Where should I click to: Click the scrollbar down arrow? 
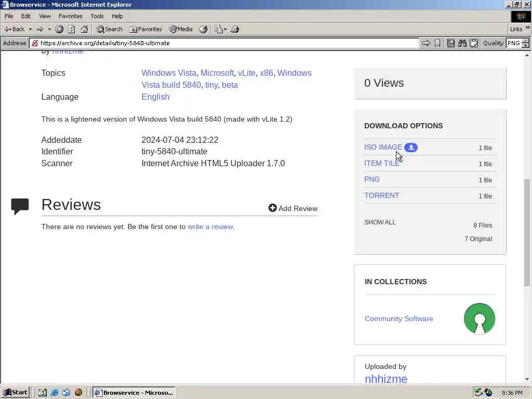[x=527, y=379]
